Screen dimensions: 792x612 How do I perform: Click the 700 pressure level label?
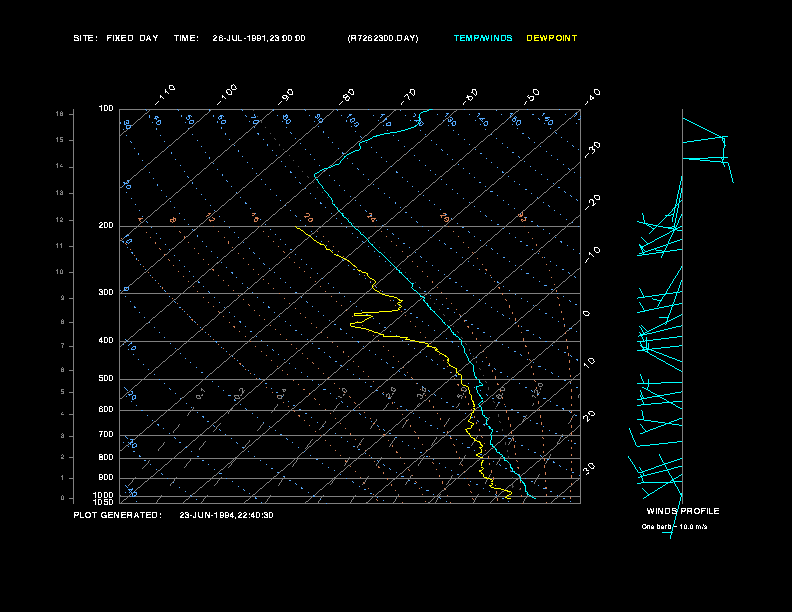(106, 434)
